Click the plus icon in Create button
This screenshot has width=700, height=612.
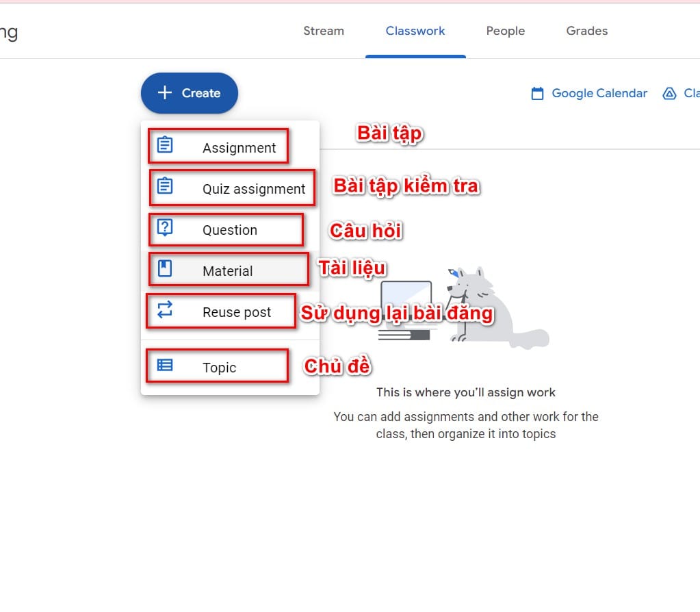pos(164,93)
